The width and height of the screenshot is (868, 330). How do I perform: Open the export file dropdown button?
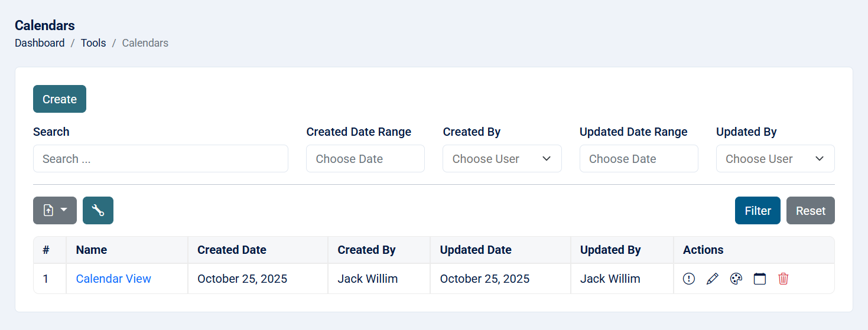pyautogui.click(x=55, y=210)
